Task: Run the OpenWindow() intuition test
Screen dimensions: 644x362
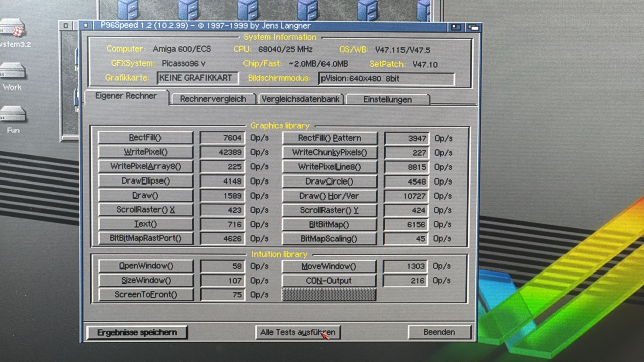Action: 145,266
